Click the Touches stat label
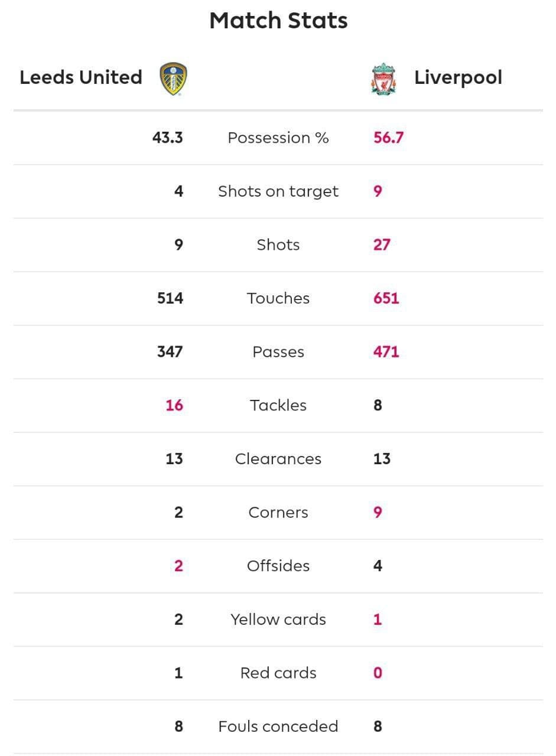Viewport: 556px width, 756px height. (278, 298)
